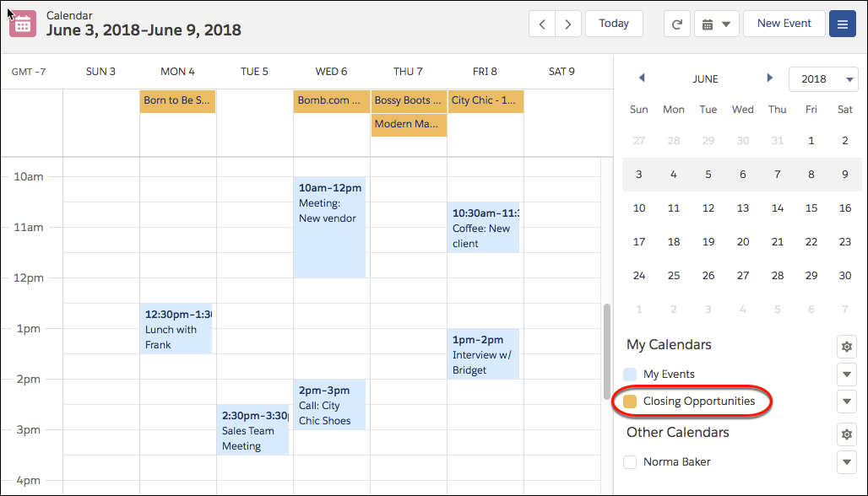868x496 pixels.
Task: Open the My Events dropdown arrow
Action: point(846,374)
